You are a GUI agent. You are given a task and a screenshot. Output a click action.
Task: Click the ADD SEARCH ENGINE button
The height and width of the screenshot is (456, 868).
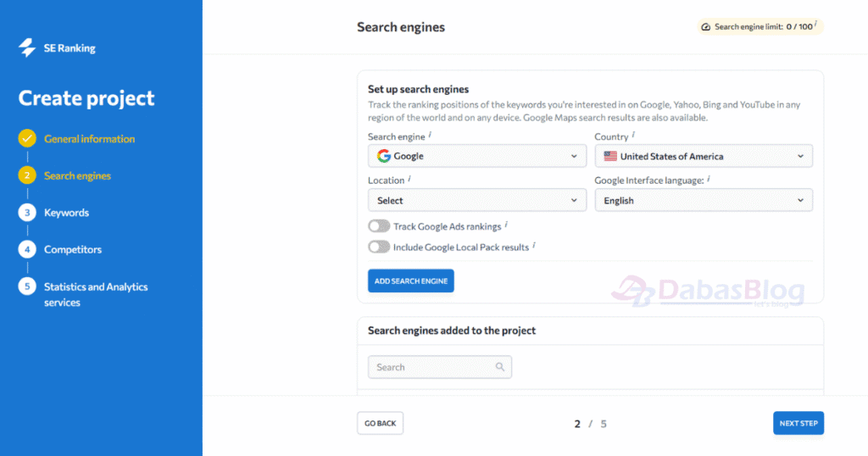411,281
